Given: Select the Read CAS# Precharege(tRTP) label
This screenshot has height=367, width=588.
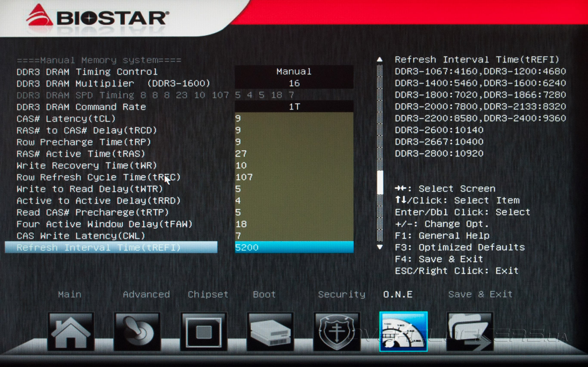Looking at the screenshot, I should tap(93, 212).
